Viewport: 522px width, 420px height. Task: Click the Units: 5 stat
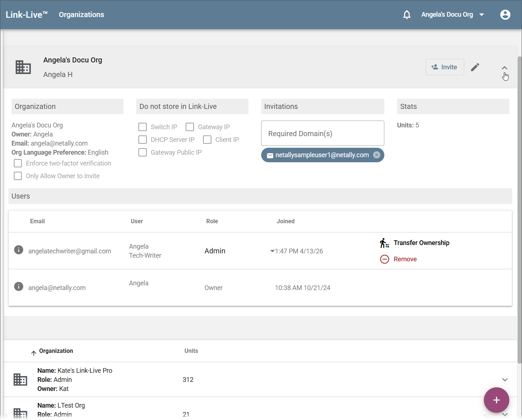click(x=408, y=125)
